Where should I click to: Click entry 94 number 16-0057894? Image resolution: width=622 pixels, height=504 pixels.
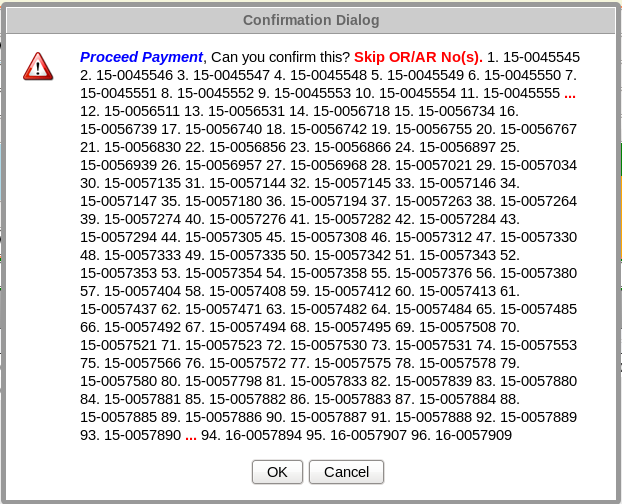pyautogui.click(x=262, y=435)
